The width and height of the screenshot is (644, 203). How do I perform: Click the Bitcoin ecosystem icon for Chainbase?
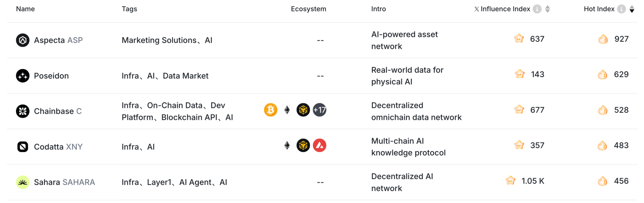[x=271, y=110]
